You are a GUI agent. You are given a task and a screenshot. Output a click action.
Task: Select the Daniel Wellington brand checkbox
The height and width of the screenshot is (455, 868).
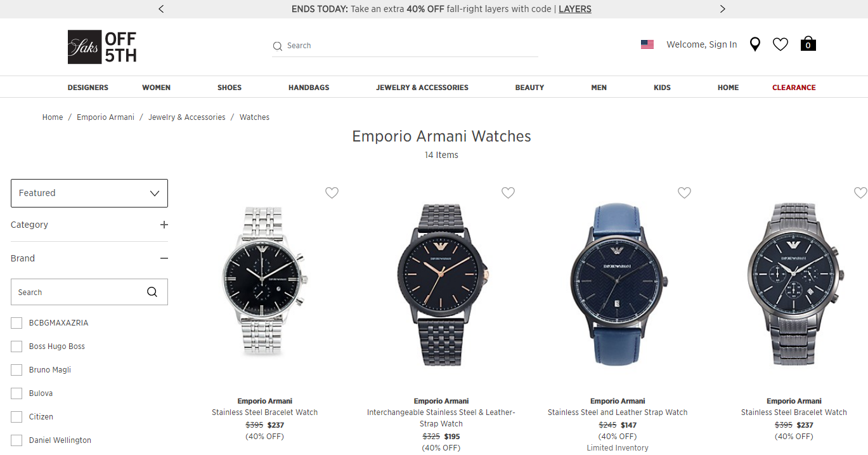point(16,440)
